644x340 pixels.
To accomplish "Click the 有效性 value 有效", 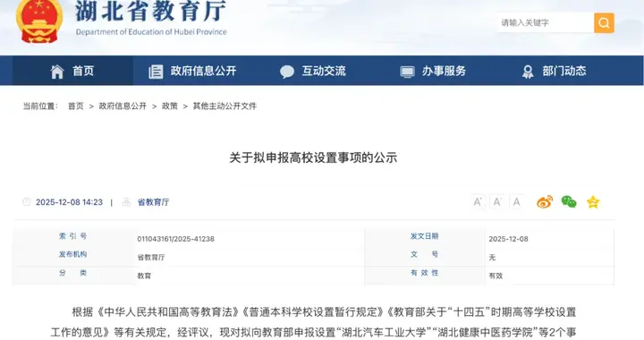I will (496, 276).
